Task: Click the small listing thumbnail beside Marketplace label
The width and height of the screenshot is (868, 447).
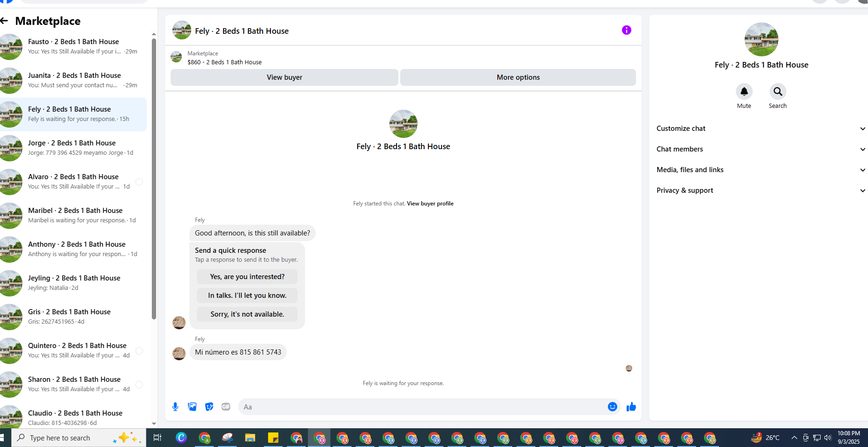Action: (176, 57)
